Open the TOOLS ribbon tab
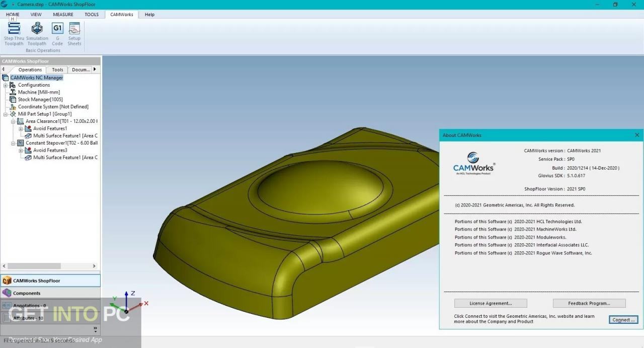Image resolution: width=644 pixels, height=348 pixels. (92, 15)
